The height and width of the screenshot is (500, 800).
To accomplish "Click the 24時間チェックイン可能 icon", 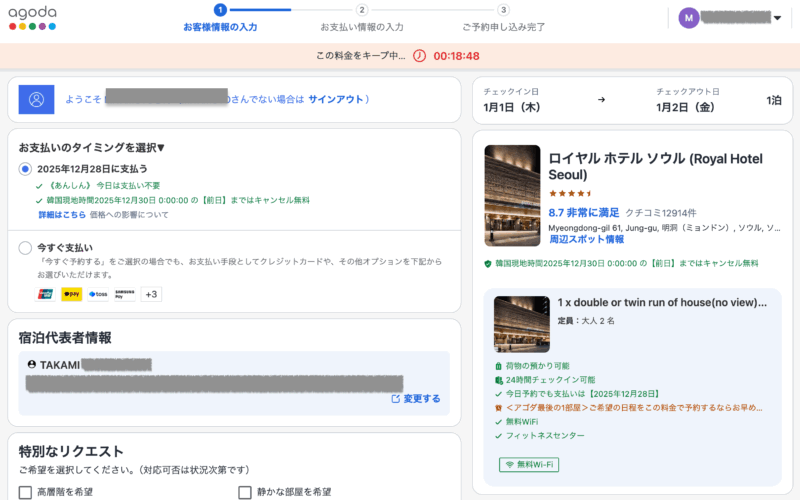I will click(x=498, y=380).
